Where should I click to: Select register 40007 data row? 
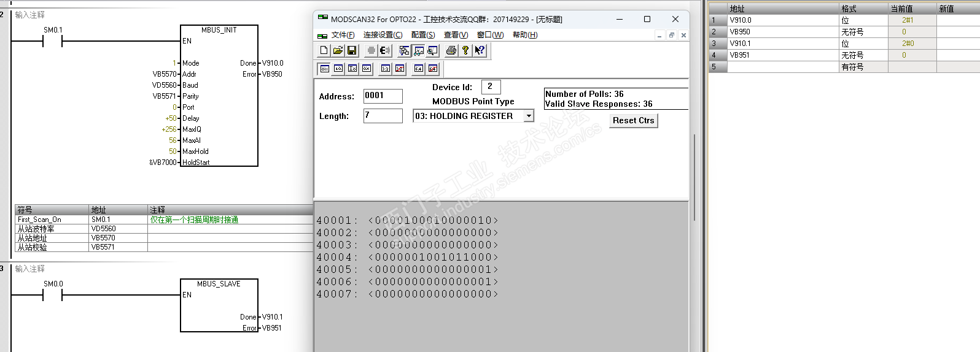[x=408, y=294]
